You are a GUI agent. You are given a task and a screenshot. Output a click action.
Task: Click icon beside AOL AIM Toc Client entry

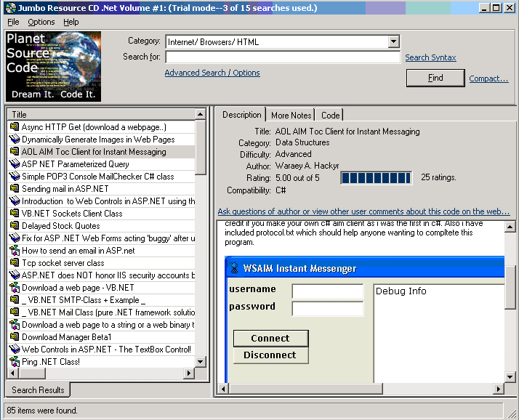pos(15,152)
